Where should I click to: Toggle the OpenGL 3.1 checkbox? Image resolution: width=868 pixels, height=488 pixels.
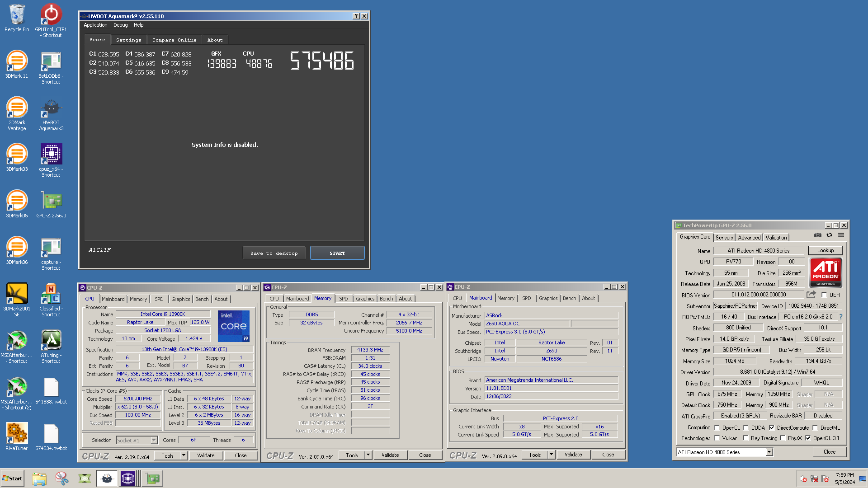click(x=808, y=438)
